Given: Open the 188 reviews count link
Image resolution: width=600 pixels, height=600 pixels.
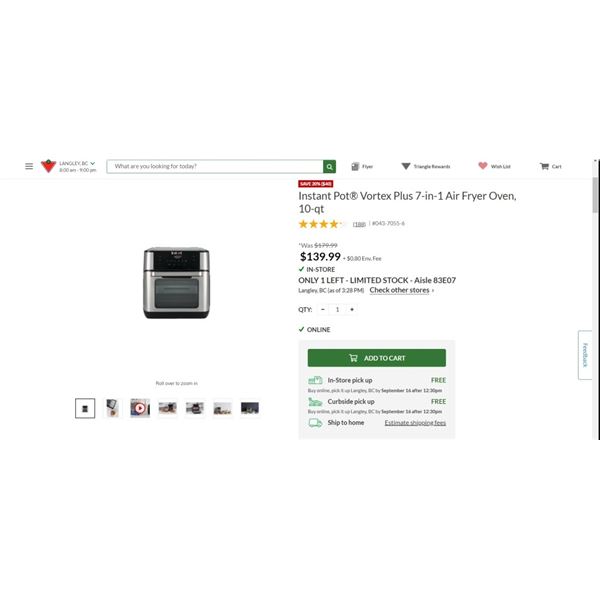Looking at the screenshot, I should coord(359,224).
